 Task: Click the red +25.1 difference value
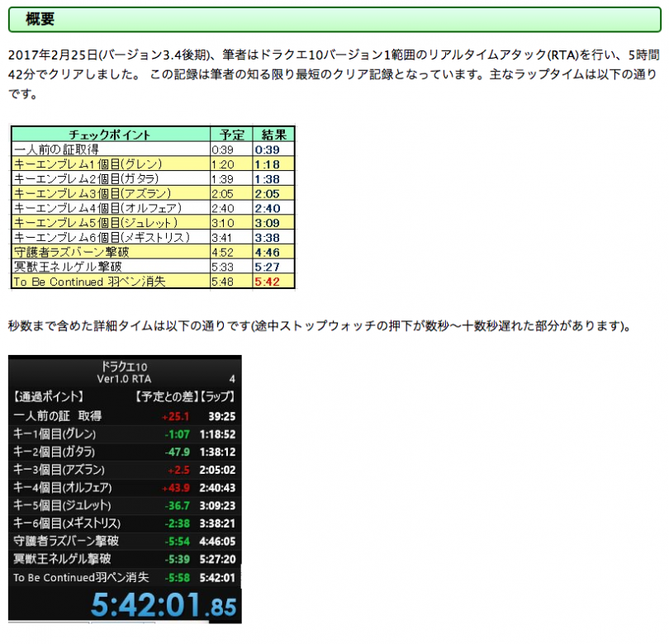pyautogui.click(x=175, y=416)
